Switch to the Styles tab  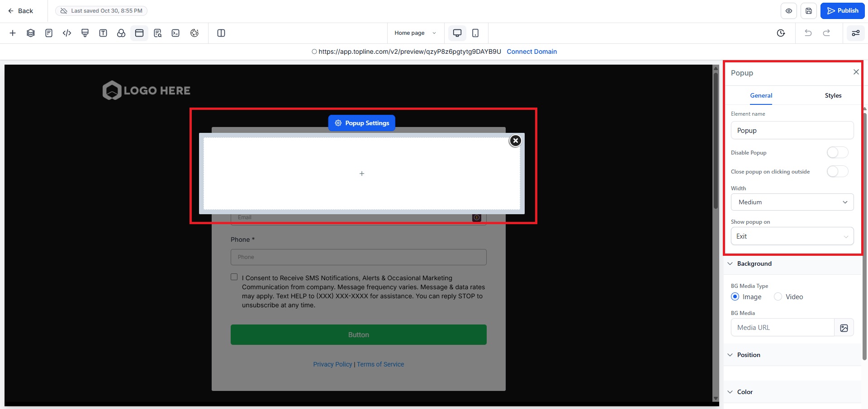[833, 95]
